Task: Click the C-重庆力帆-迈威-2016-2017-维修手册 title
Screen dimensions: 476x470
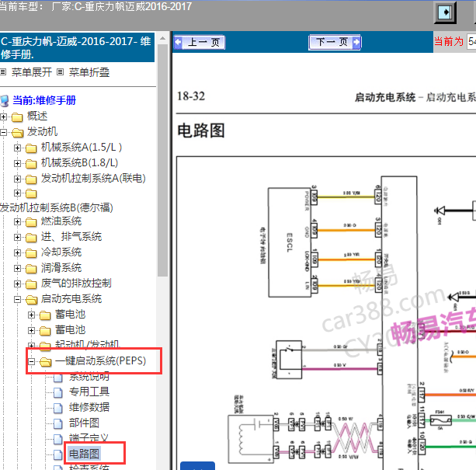Action: click(x=76, y=47)
